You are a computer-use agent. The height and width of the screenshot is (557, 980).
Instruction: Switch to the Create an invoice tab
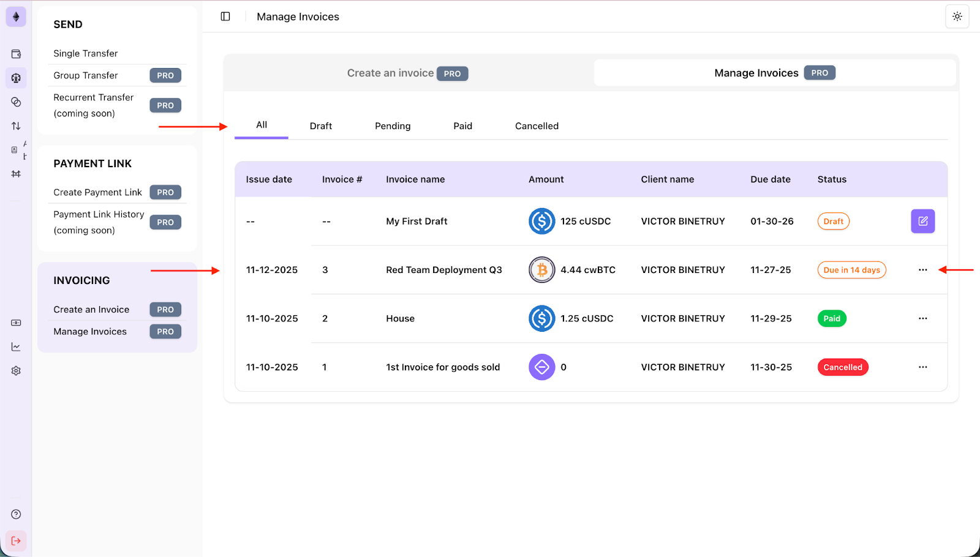click(408, 73)
